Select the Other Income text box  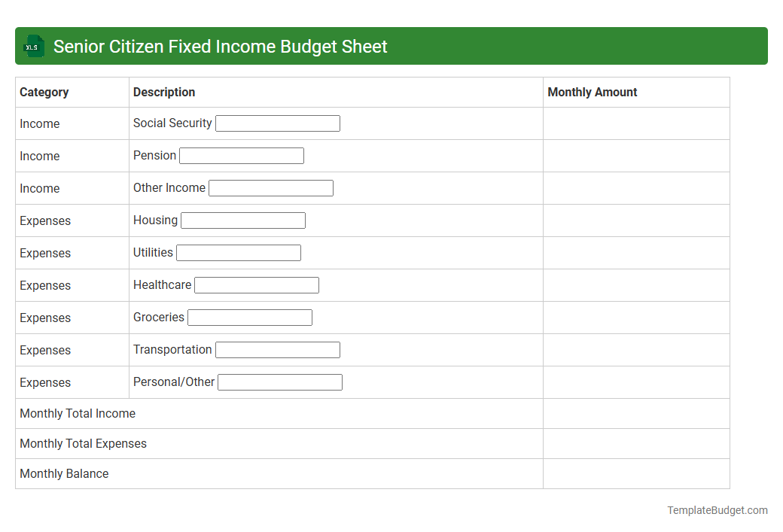point(270,187)
